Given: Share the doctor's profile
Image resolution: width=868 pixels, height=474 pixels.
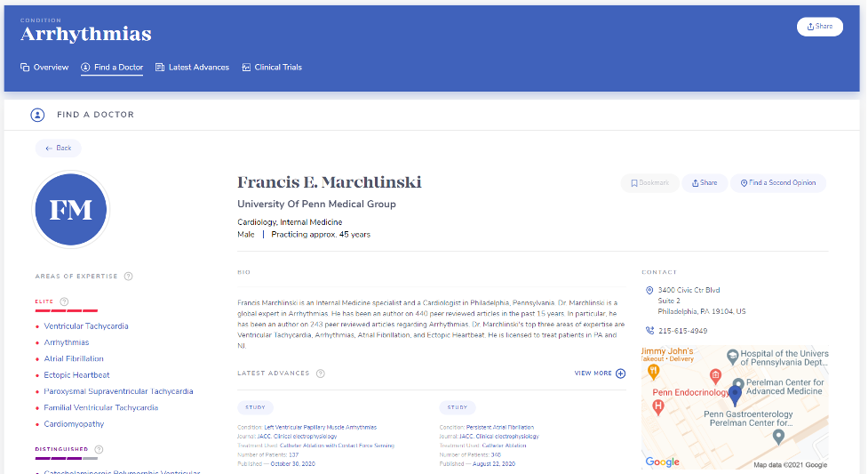Looking at the screenshot, I should (x=705, y=183).
